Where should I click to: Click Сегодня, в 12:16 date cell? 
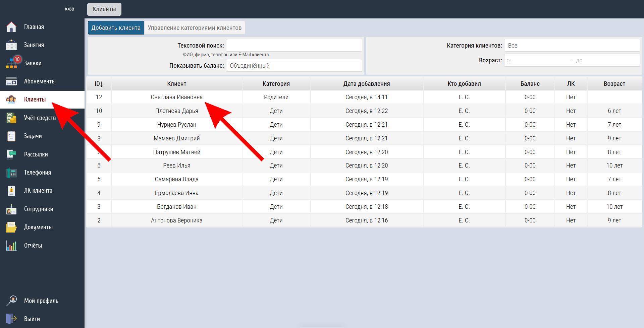(367, 220)
